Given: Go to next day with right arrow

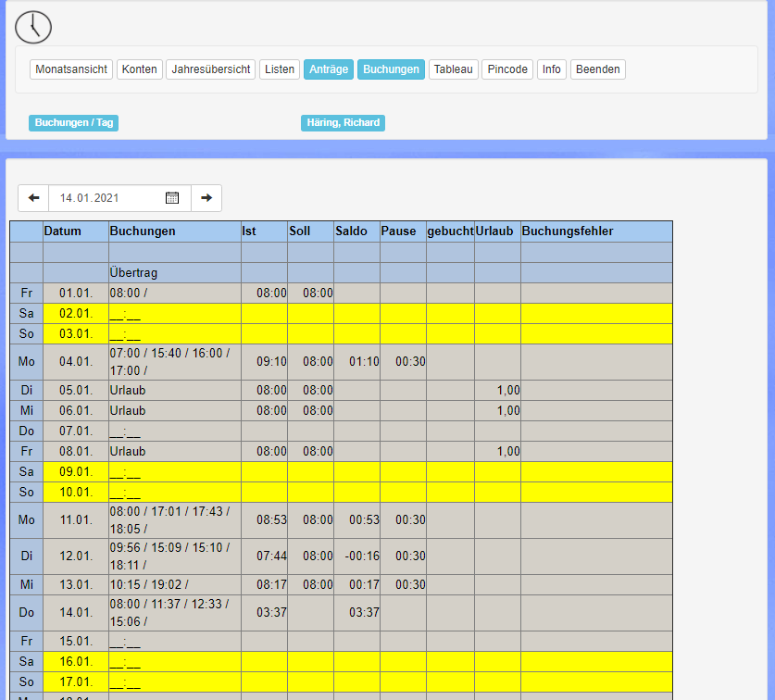Looking at the screenshot, I should pyautogui.click(x=206, y=198).
